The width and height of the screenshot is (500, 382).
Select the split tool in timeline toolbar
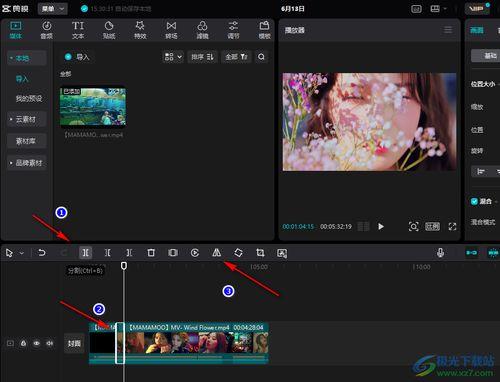tap(86, 253)
